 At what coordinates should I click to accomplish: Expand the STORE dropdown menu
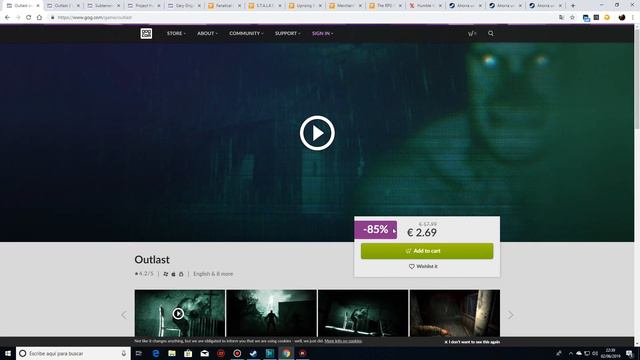pyautogui.click(x=176, y=33)
